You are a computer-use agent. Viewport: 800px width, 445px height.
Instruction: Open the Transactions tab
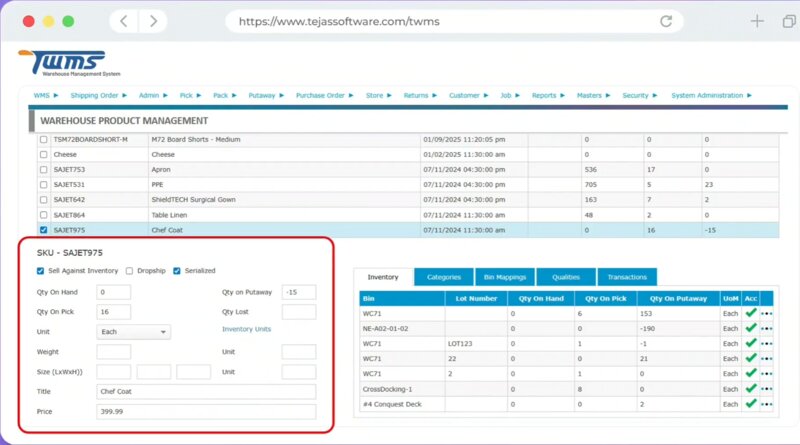[x=628, y=277]
